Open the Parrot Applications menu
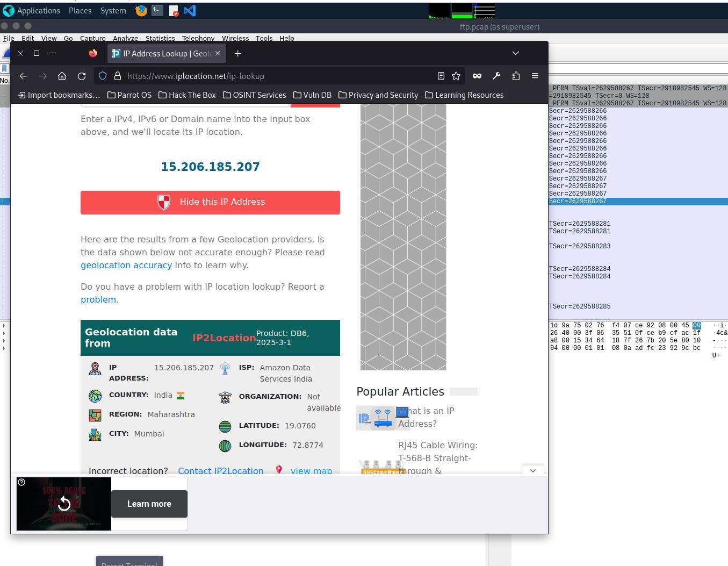Screen dimensions: 728x566 click(31, 10)
